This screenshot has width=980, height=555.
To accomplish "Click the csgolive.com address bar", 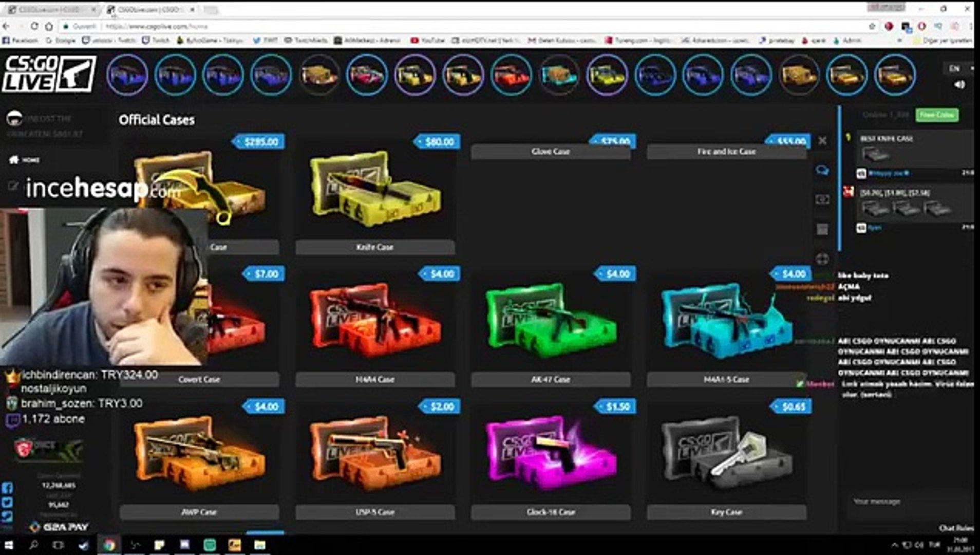I will point(462,26).
